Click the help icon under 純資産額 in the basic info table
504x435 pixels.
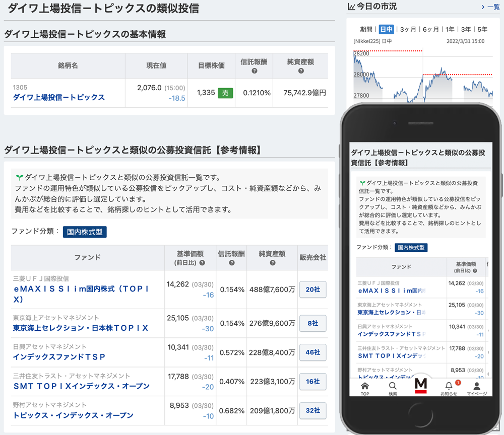tap(301, 71)
